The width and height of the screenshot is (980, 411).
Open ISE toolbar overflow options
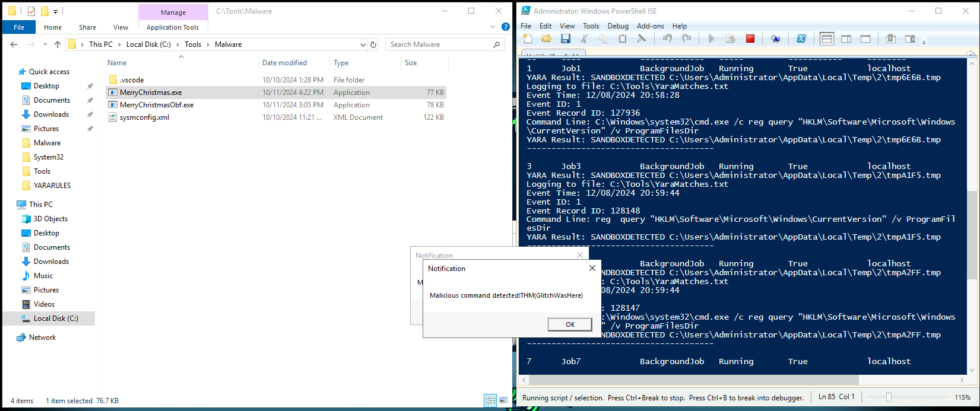coord(924,42)
